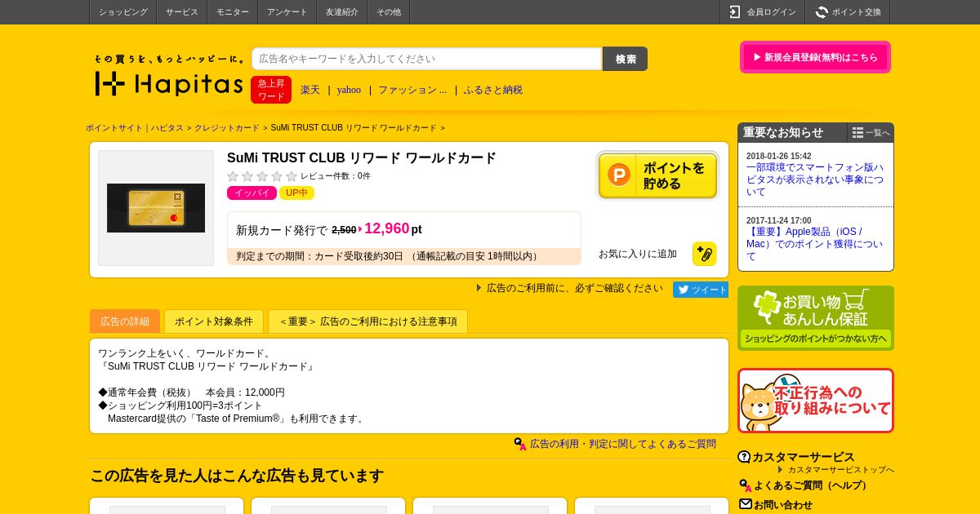Open the アンケート menu item
Image resolution: width=980 pixels, height=514 pixels.
287,12
